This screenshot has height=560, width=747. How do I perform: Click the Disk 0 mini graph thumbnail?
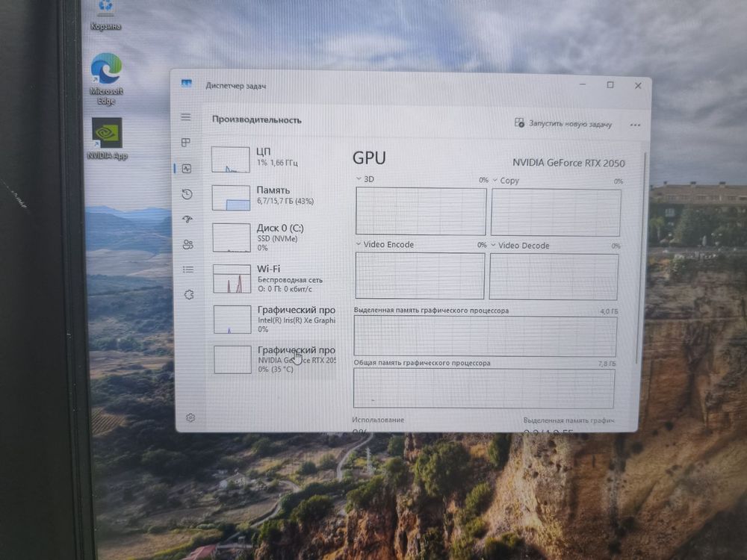(232, 237)
